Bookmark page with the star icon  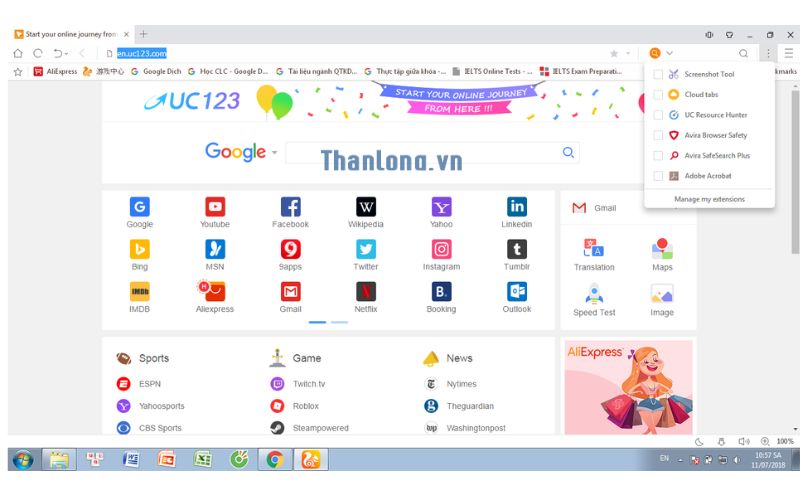[x=614, y=53]
